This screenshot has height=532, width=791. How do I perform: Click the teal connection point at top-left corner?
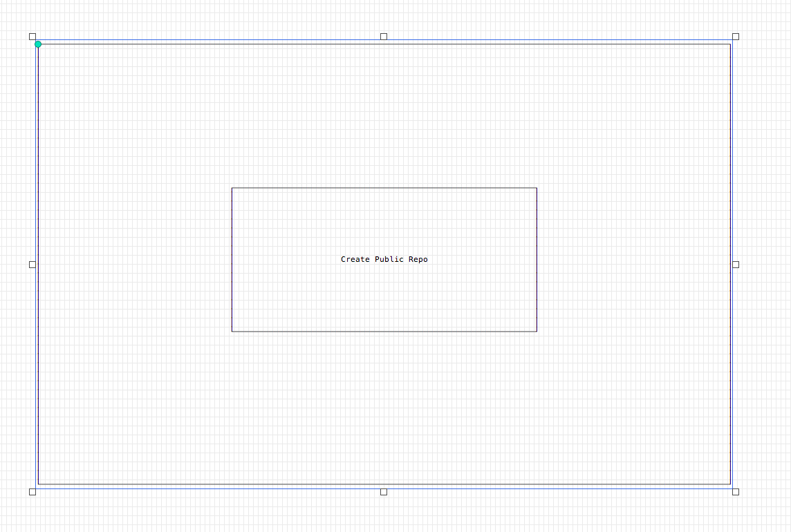(38, 44)
